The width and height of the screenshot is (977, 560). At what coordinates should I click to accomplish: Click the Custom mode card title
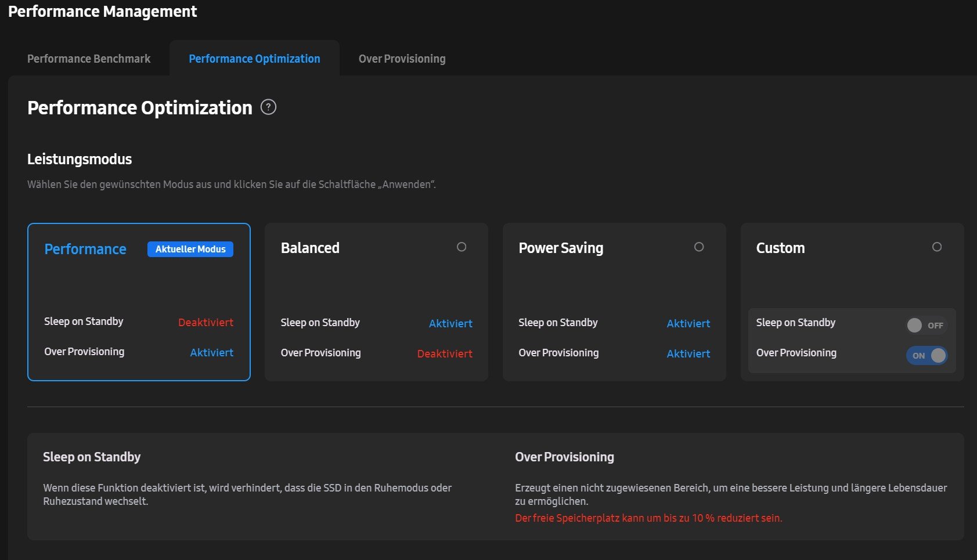[x=780, y=248]
